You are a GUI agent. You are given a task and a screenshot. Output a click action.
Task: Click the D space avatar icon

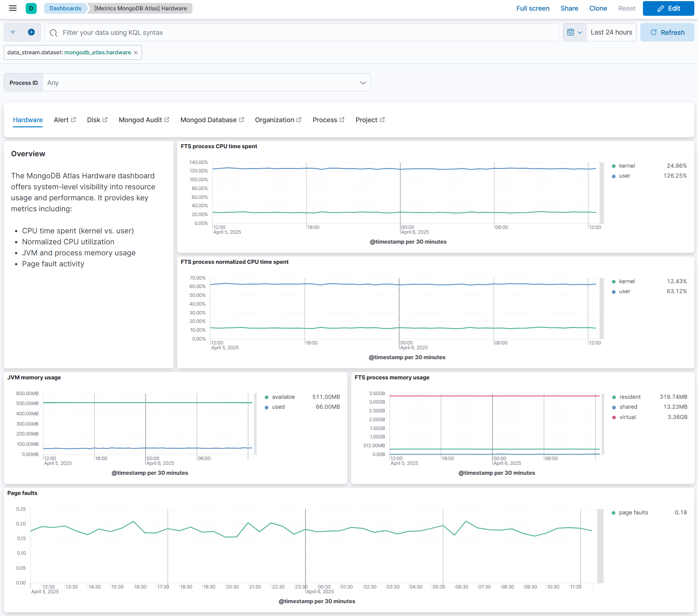pos(31,8)
